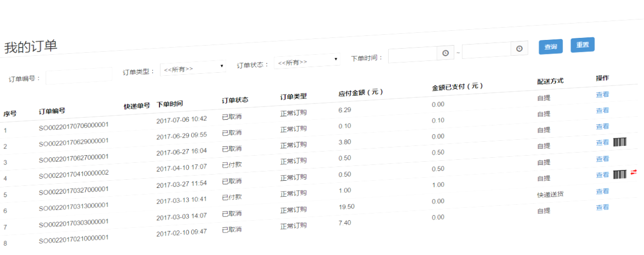Click the 下单时间 column header
The image size is (644, 255).
click(169, 104)
